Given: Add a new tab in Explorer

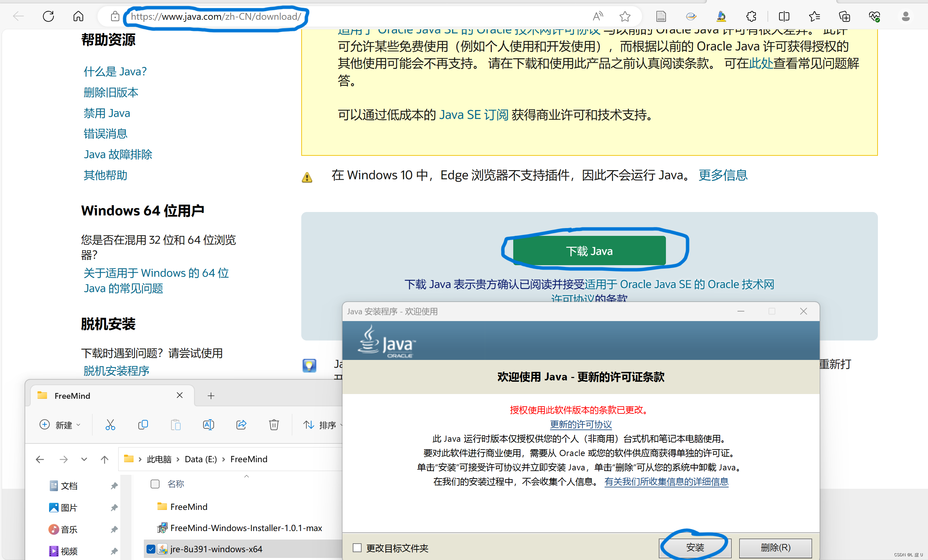Looking at the screenshot, I should tap(211, 396).
